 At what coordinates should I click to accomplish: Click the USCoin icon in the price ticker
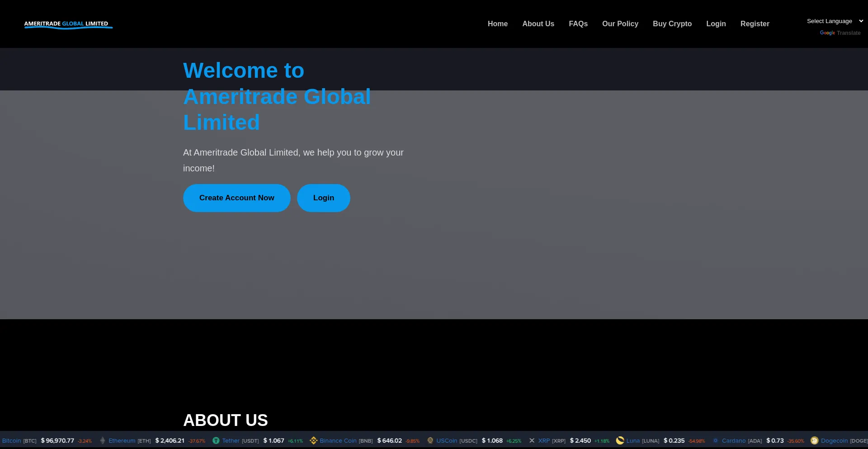(430, 440)
